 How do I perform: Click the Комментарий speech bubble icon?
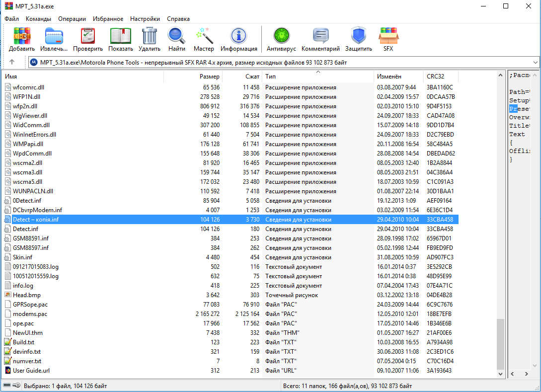320,36
